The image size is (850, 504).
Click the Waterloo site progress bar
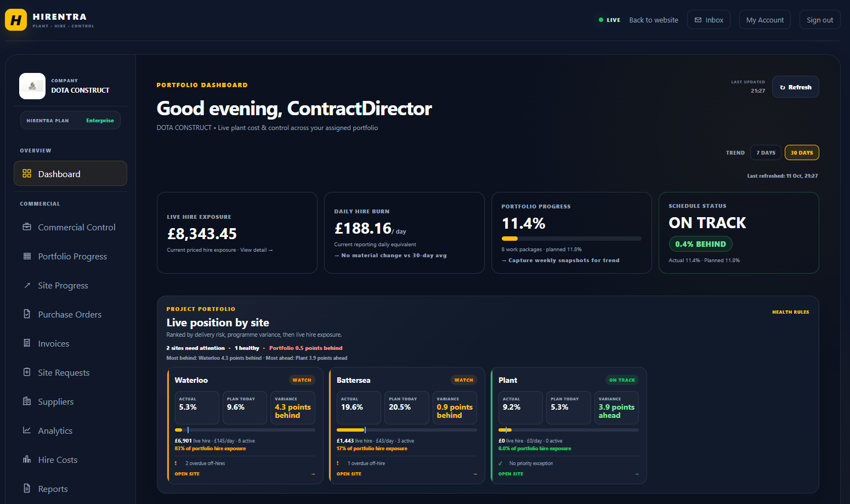[x=245, y=430]
